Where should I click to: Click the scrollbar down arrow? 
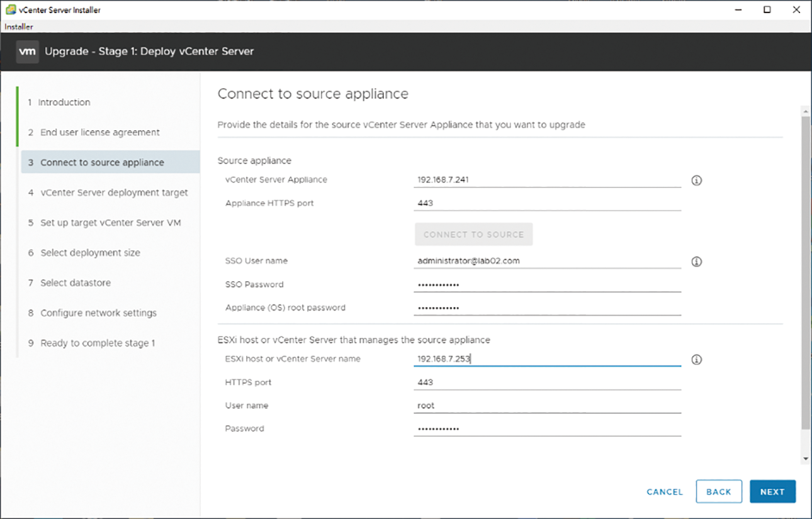click(806, 459)
